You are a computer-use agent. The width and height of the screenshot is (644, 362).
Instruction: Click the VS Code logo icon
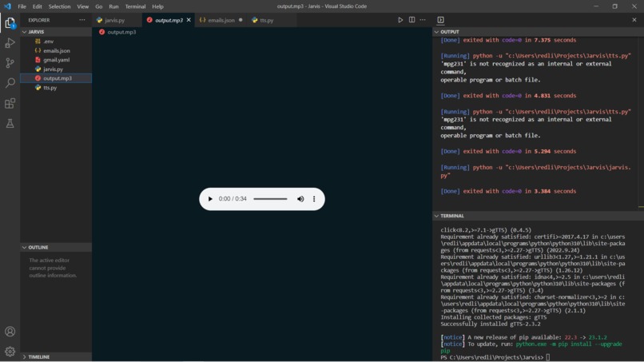pyautogui.click(x=7, y=6)
